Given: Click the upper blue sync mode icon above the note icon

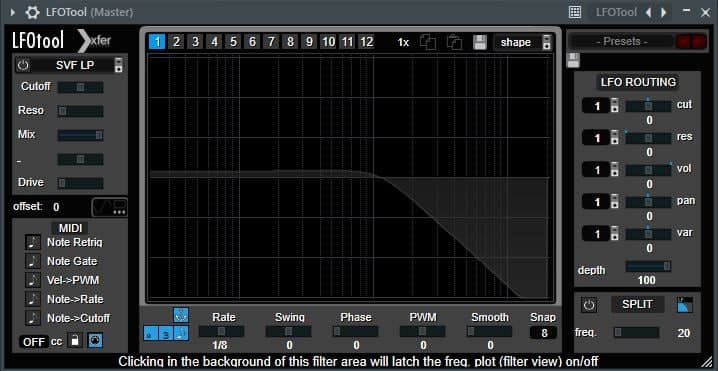Looking at the screenshot, I should click(x=181, y=315).
